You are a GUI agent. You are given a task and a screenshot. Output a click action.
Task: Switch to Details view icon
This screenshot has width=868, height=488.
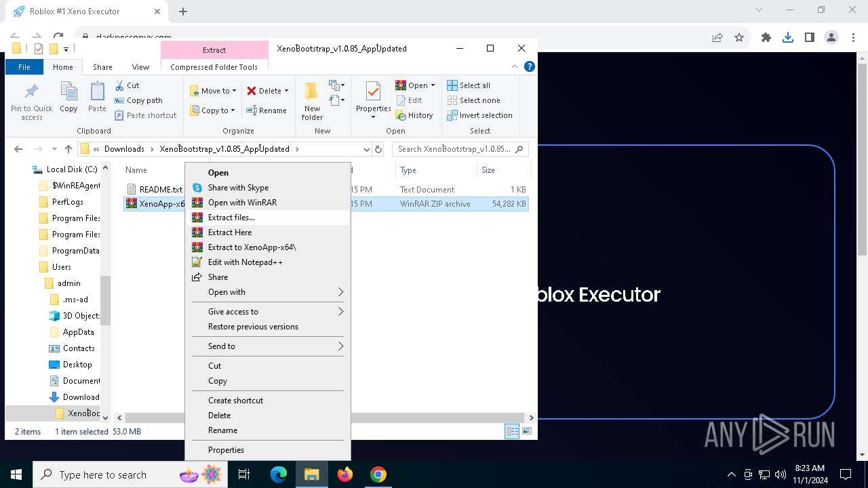coord(513,431)
